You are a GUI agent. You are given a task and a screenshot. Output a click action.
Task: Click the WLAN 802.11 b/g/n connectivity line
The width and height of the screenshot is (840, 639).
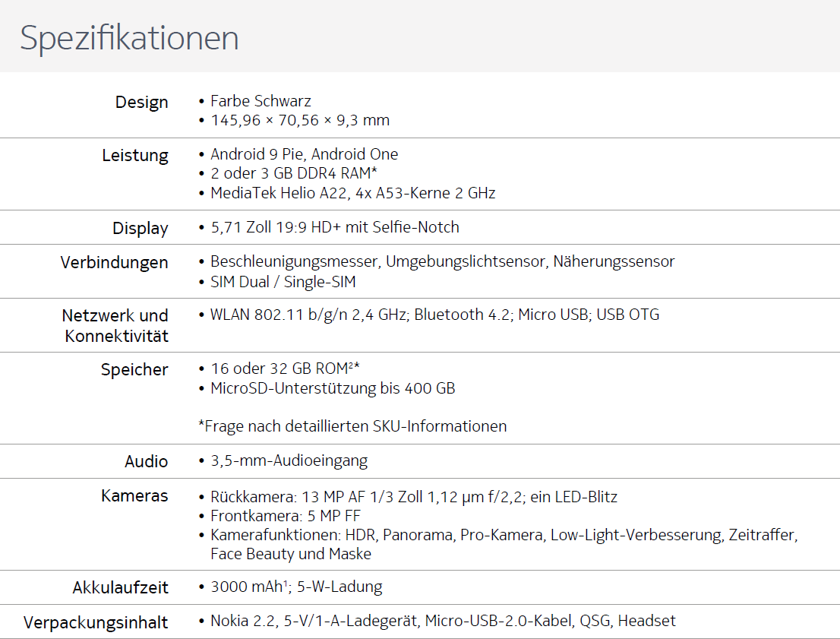coord(434,315)
